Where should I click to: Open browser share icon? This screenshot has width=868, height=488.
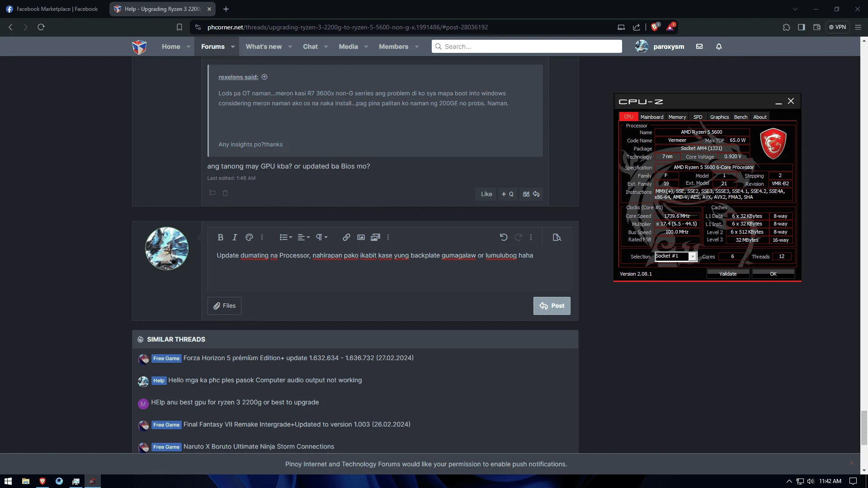pos(637,27)
